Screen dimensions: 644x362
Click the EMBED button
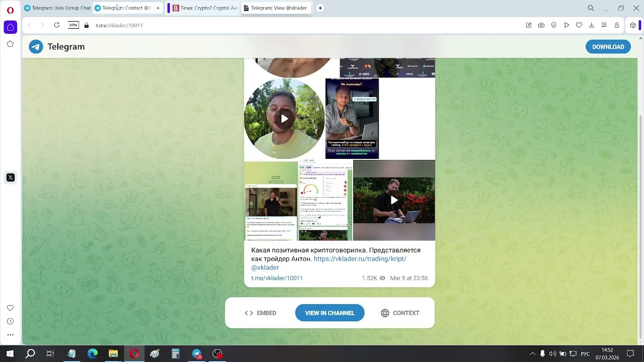260,313
